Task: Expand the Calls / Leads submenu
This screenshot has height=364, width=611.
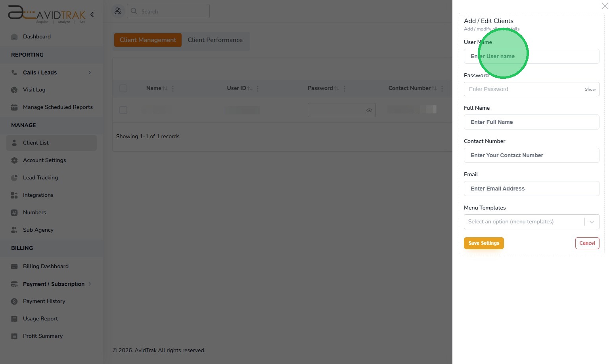Action: (x=90, y=72)
